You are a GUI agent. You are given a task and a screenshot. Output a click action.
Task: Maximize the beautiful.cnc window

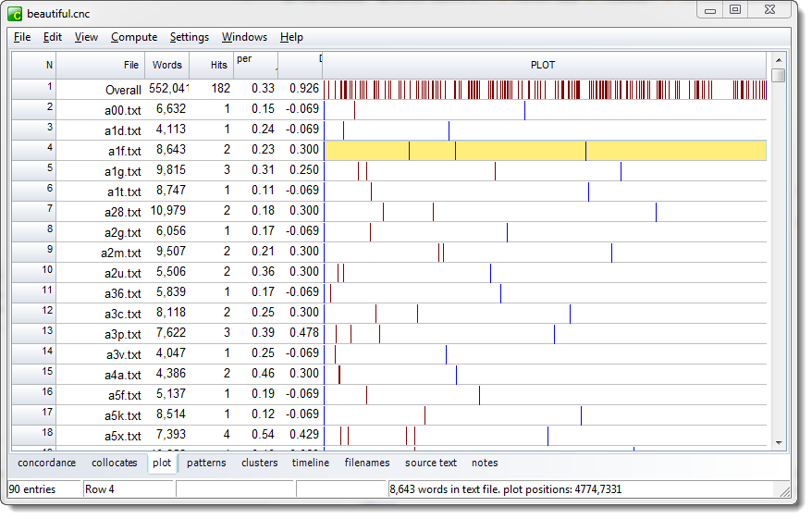click(x=735, y=10)
